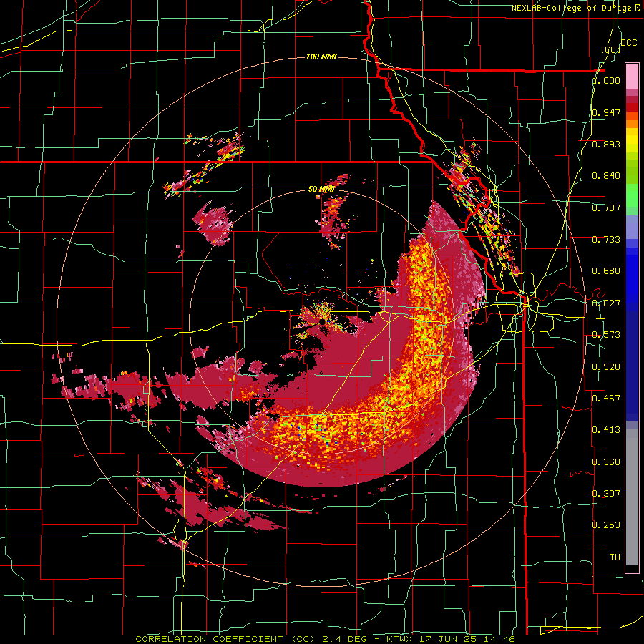
Task: Pick the light pink top color bar segment
Action: tap(632, 77)
